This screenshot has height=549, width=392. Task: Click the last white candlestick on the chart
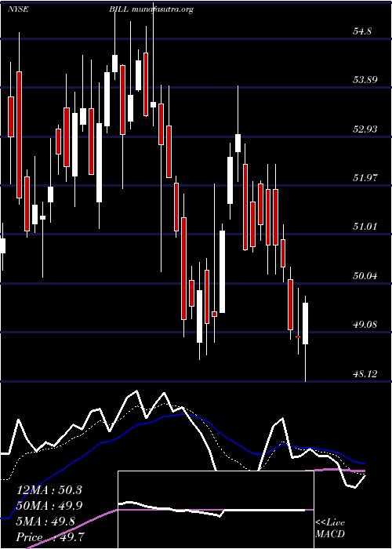(x=305, y=338)
